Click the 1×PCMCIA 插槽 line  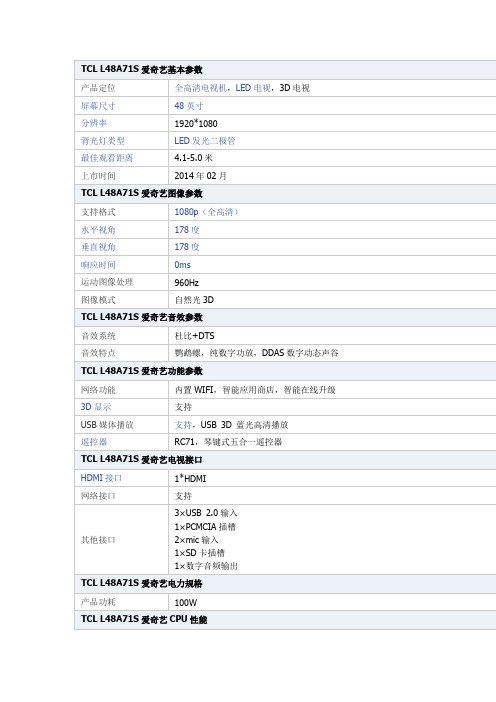tap(205, 526)
